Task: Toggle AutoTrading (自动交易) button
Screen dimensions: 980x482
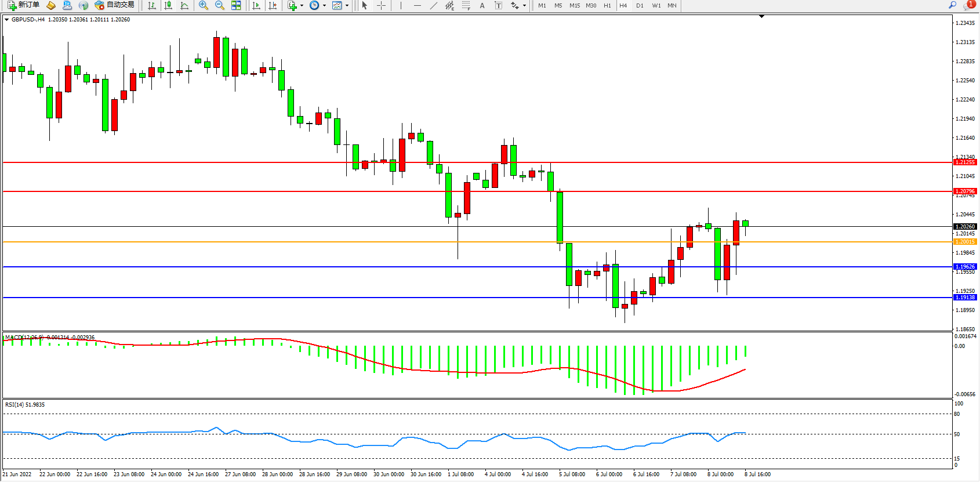Action: coord(114,5)
